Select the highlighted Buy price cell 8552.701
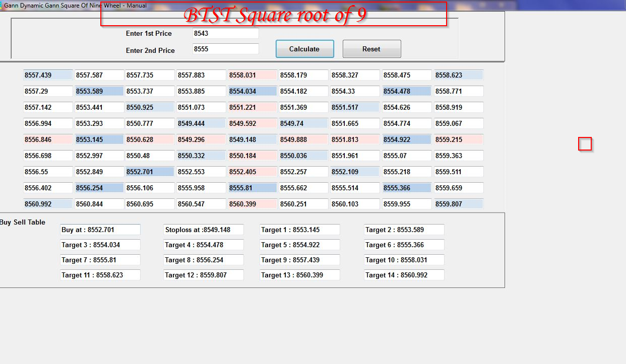The image size is (626, 364). click(149, 172)
